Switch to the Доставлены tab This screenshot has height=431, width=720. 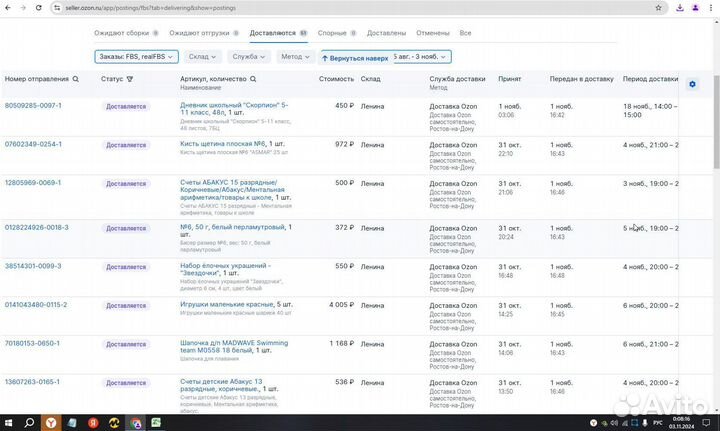tap(386, 33)
